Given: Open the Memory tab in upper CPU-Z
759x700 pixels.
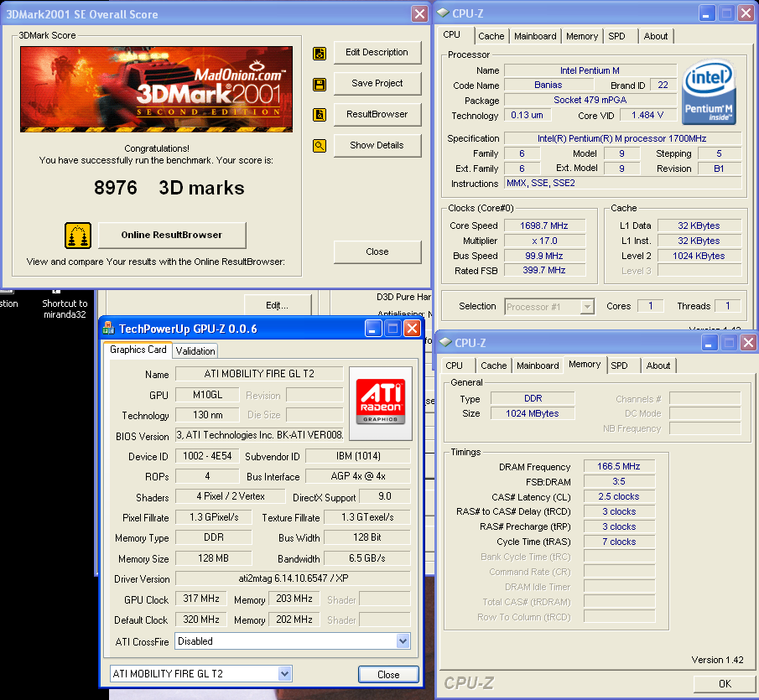Looking at the screenshot, I should coord(582,36).
